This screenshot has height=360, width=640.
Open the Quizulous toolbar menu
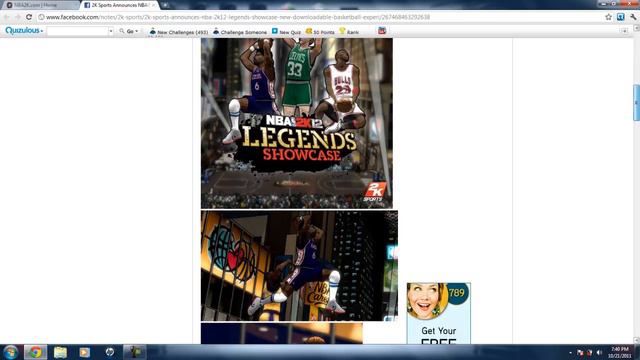(x=24, y=31)
